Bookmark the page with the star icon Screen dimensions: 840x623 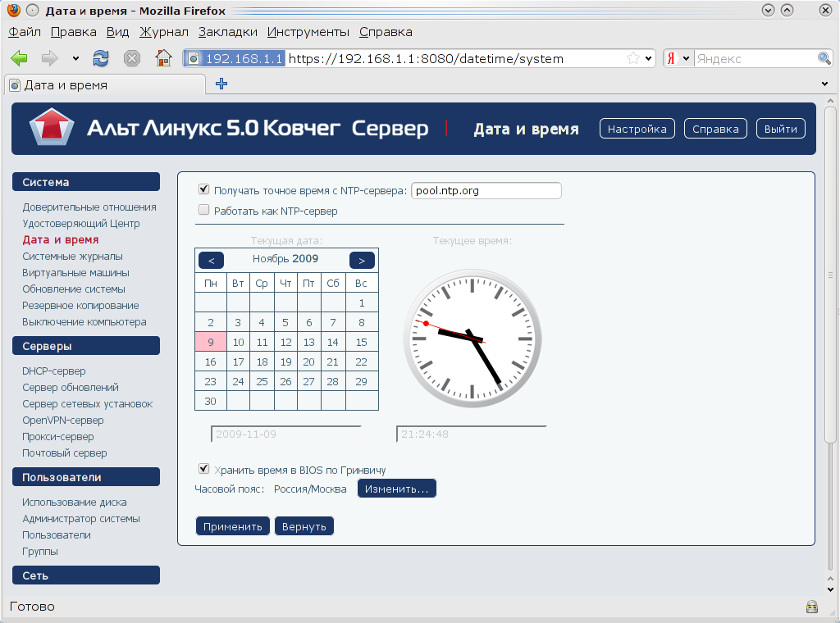633,58
